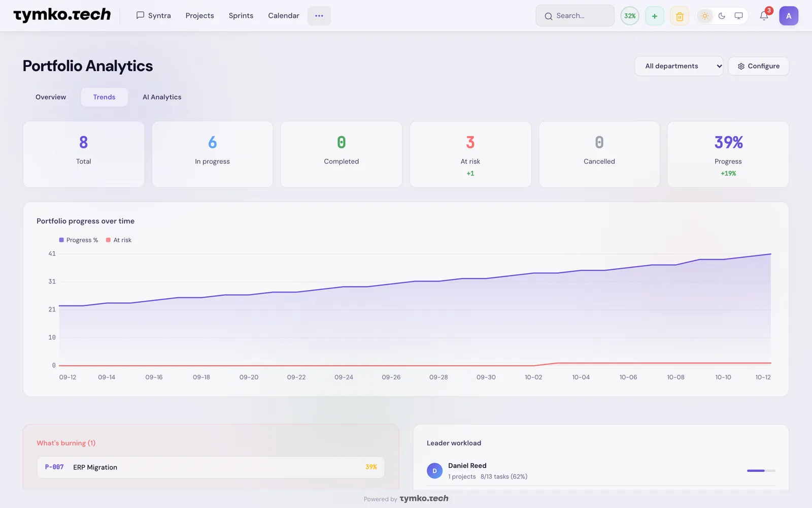The width and height of the screenshot is (812, 508).
Task: Switch to dark theme moon icon
Action: tap(722, 16)
